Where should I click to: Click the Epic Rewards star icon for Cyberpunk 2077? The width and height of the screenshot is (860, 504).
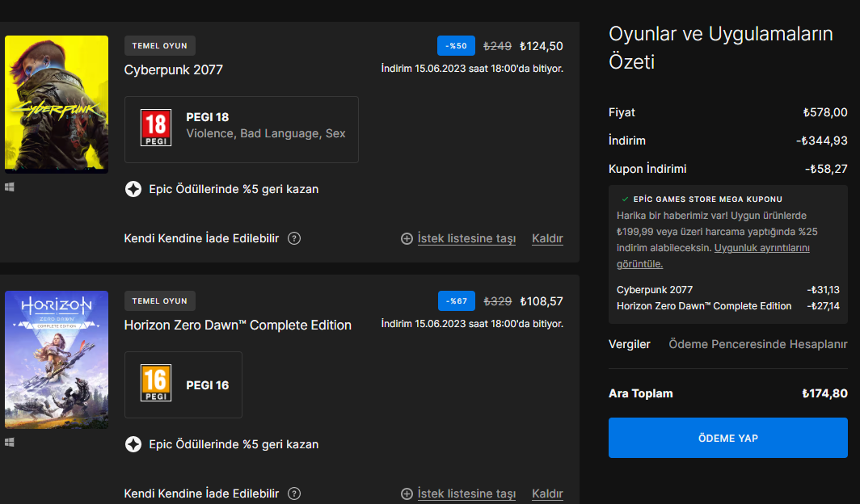133,189
